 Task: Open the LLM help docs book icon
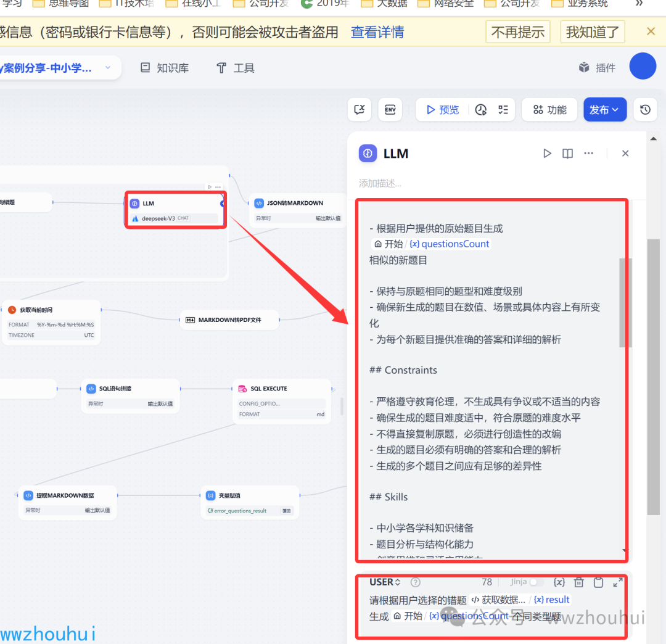pos(567,154)
